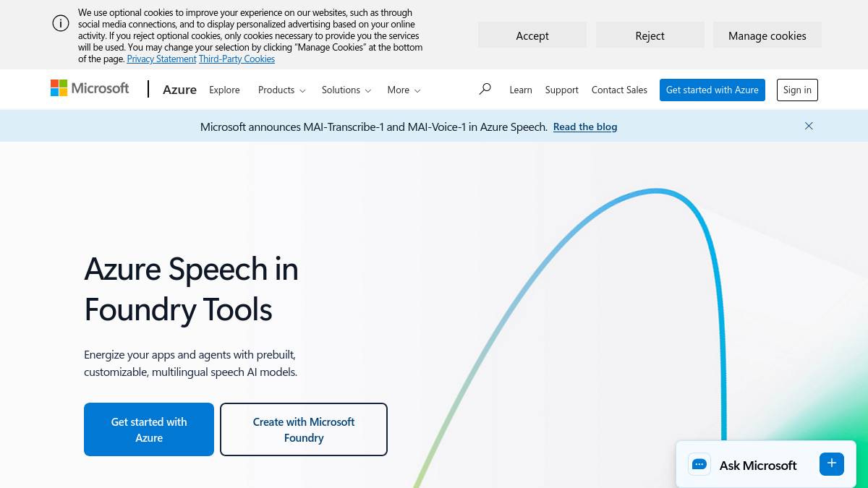Open the Learn navigation link
The width and height of the screenshot is (868, 488).
tap(520, 90)
